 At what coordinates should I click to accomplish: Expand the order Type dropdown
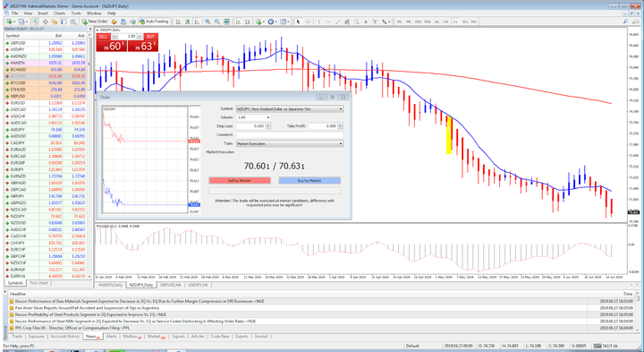click(290, 143)
